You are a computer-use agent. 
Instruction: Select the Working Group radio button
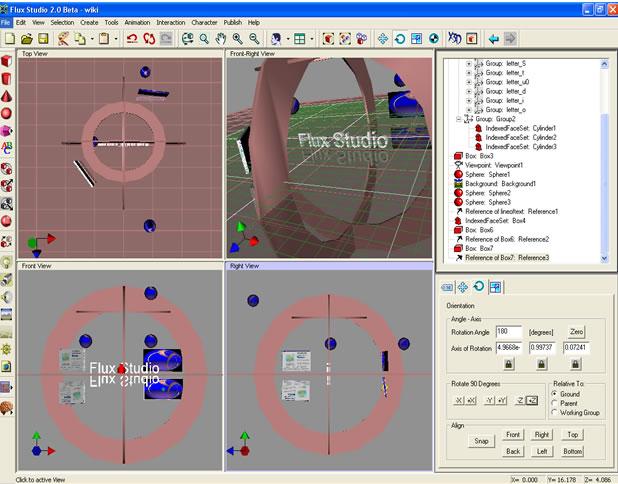click(555, 412)
